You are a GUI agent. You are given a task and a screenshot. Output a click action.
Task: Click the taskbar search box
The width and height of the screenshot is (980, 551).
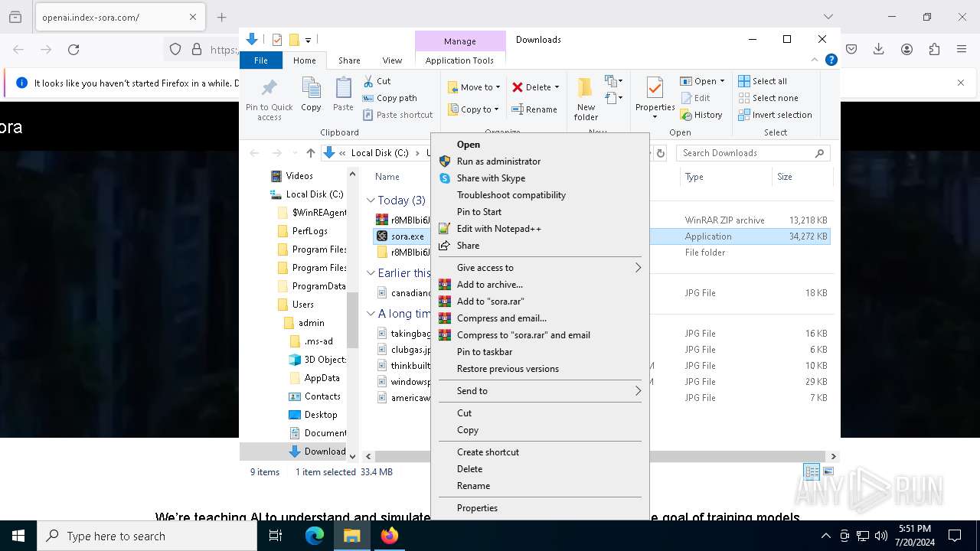click(147, 536)
